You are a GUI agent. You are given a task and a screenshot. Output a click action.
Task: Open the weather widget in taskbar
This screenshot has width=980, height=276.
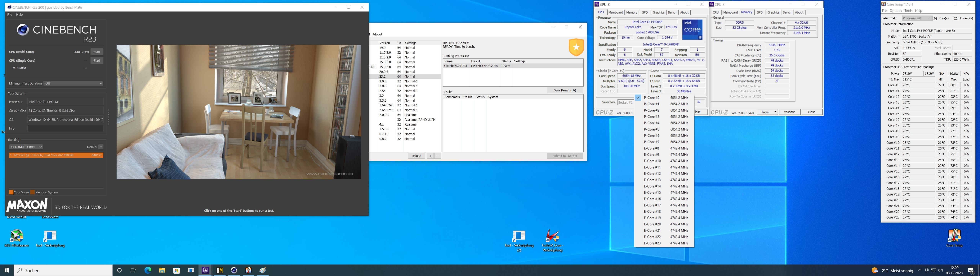point(892,271)
